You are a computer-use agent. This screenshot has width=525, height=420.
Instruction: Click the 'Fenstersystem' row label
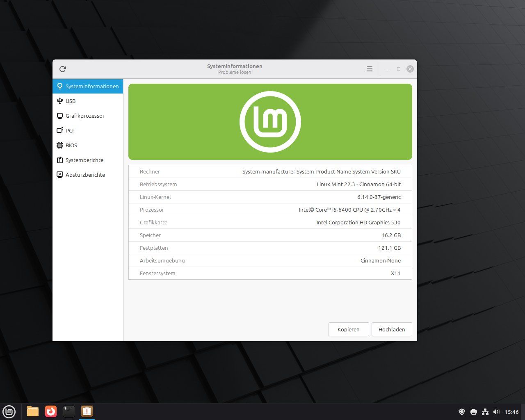click(157, 273)
